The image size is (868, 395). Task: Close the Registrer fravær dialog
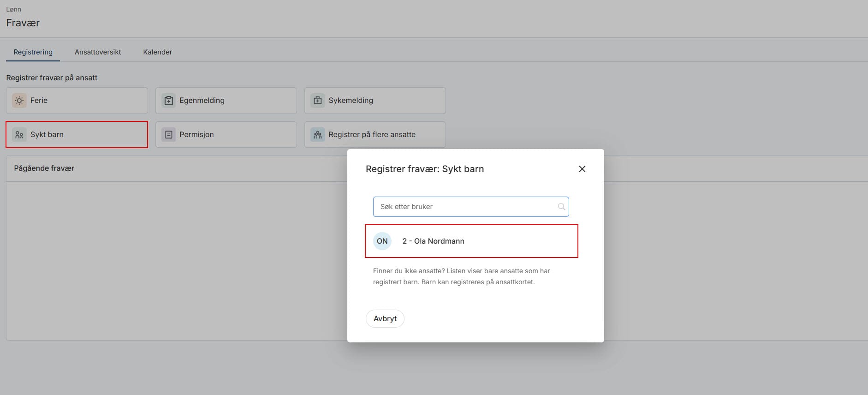coord(582,169)
